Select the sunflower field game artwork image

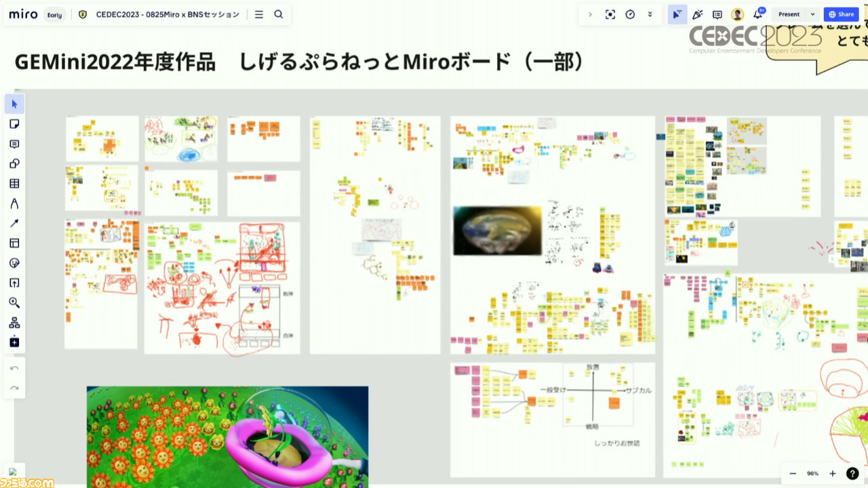(x=227, y=437)
